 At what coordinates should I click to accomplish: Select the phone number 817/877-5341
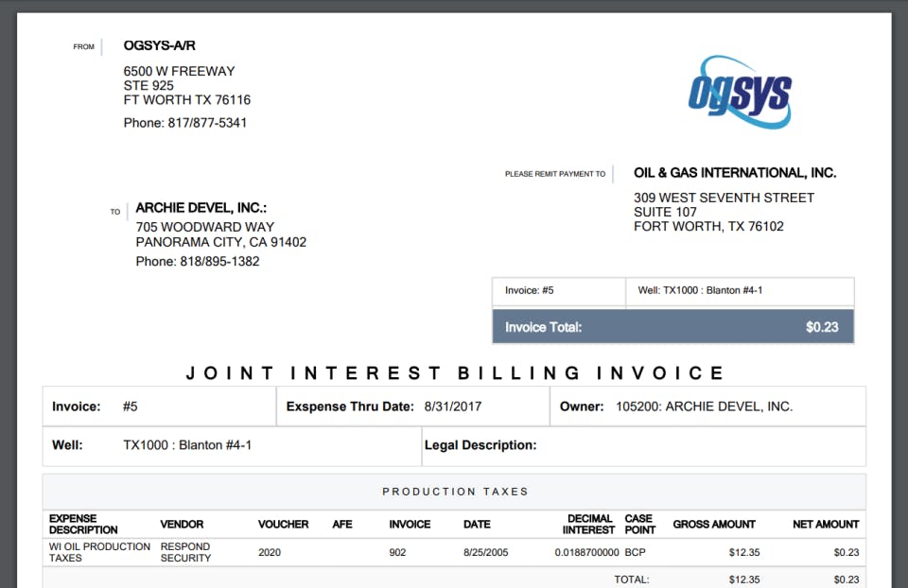pos(207,123)
